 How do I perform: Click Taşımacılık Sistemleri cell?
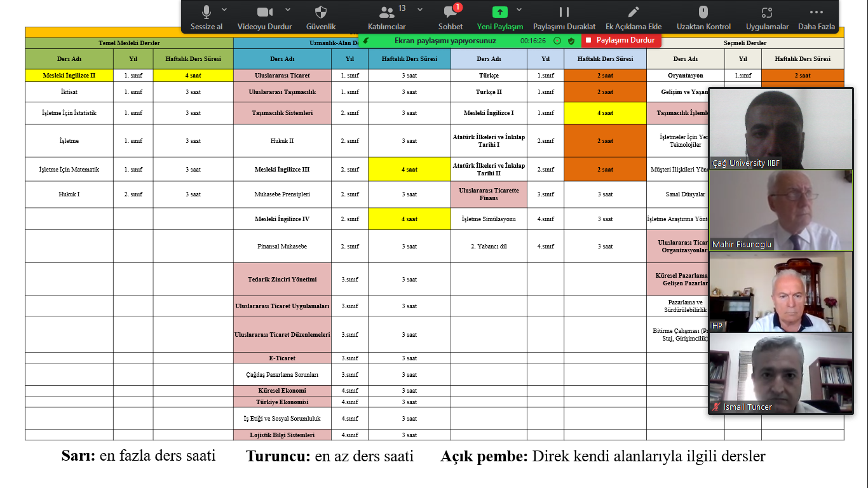(282, 113)
